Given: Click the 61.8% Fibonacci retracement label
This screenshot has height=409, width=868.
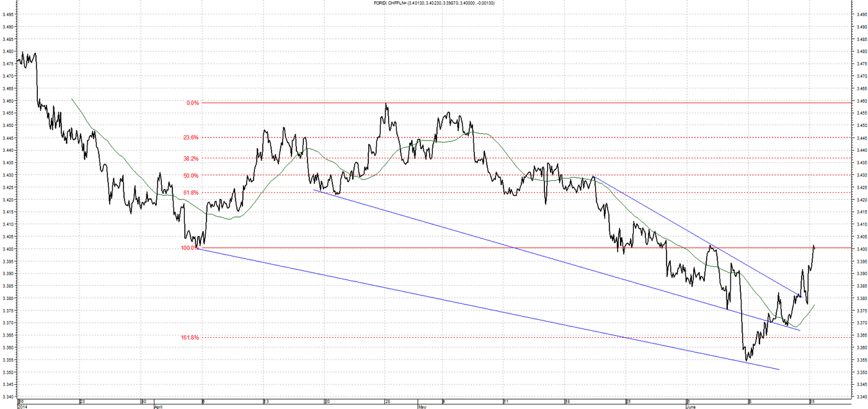Looking at the screenshot, I should (x=191, y=193).
